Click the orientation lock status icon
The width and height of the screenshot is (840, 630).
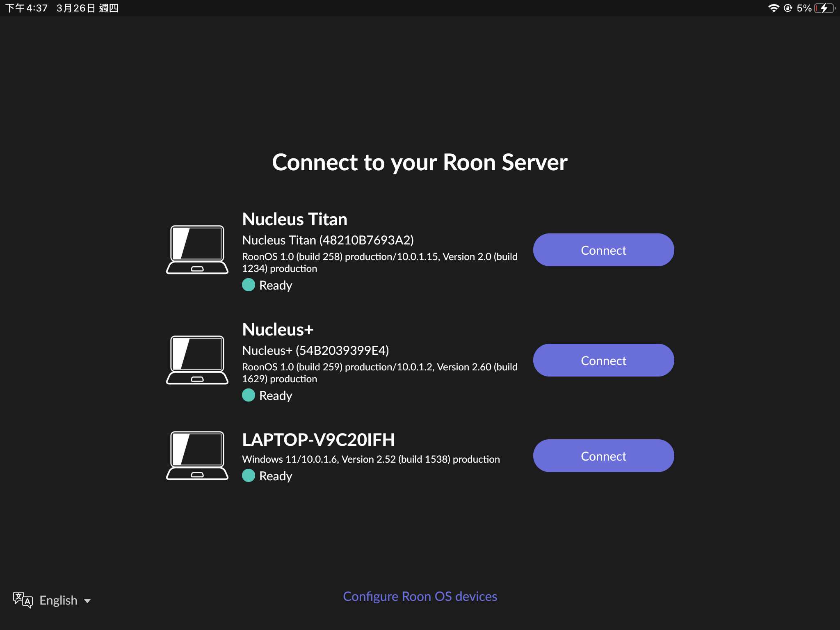(788, 8)
